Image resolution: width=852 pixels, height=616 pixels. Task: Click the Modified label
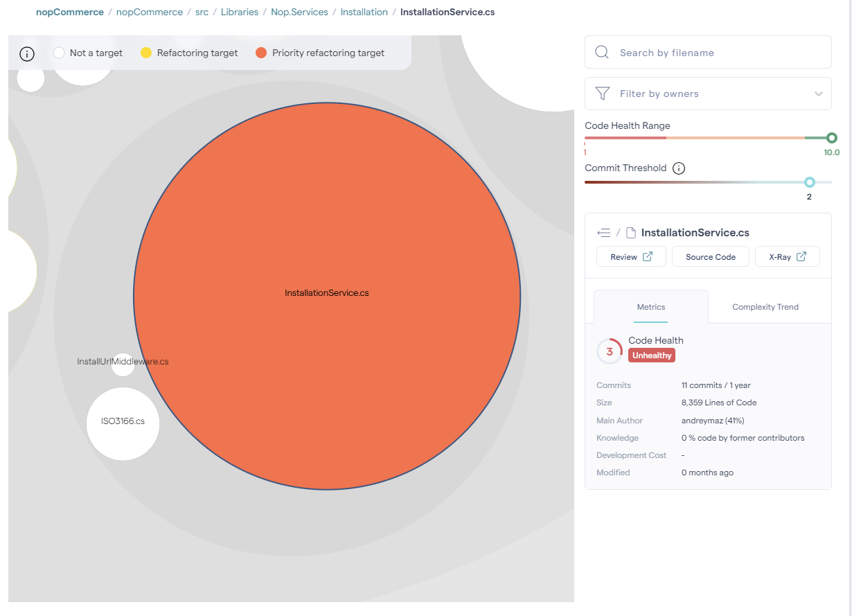613,473
